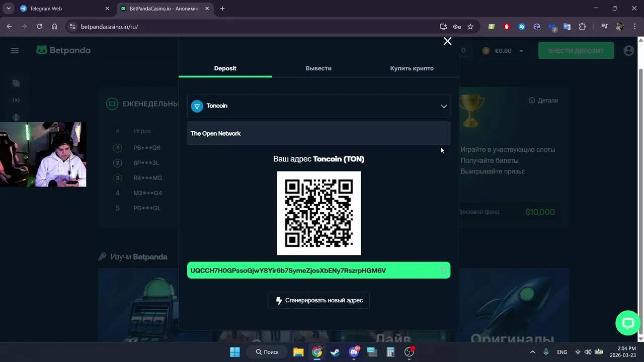The width and height of the screenshot is (644, 362).
Task: Open the purple lock extension icon
Action: click(x=537, y=27)
